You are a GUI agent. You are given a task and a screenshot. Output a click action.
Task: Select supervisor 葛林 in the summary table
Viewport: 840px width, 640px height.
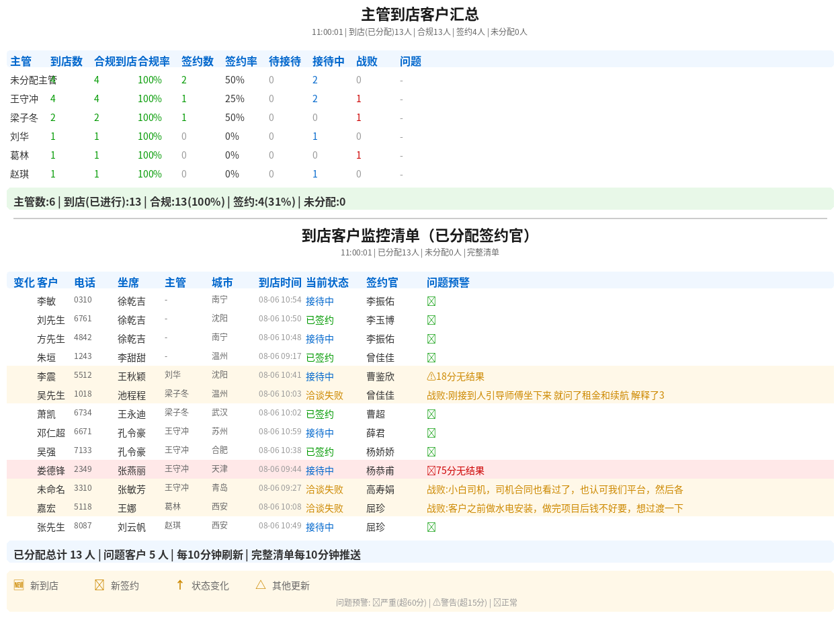[19, 155]
